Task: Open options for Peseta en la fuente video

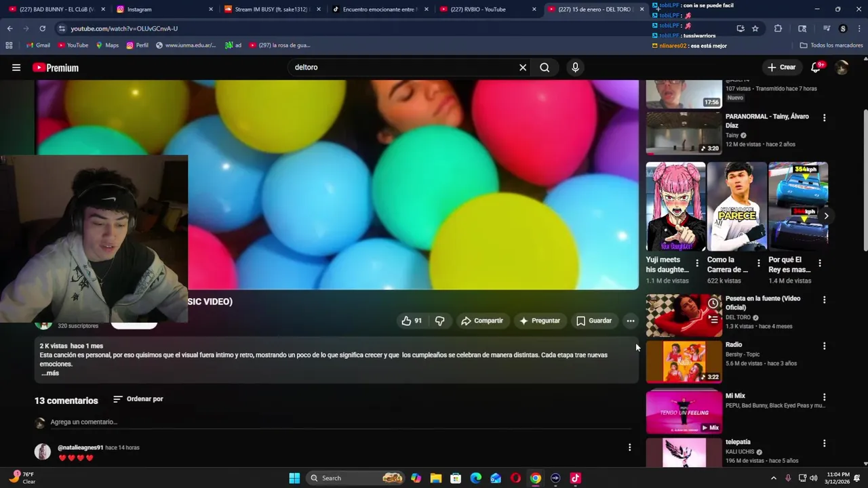Action: (x=824, y=300)
